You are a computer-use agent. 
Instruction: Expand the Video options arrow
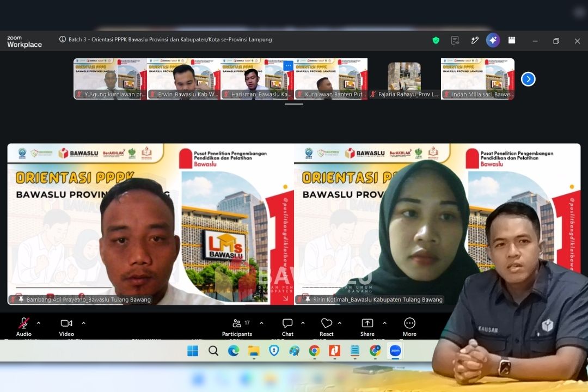(x=83, y=323)
